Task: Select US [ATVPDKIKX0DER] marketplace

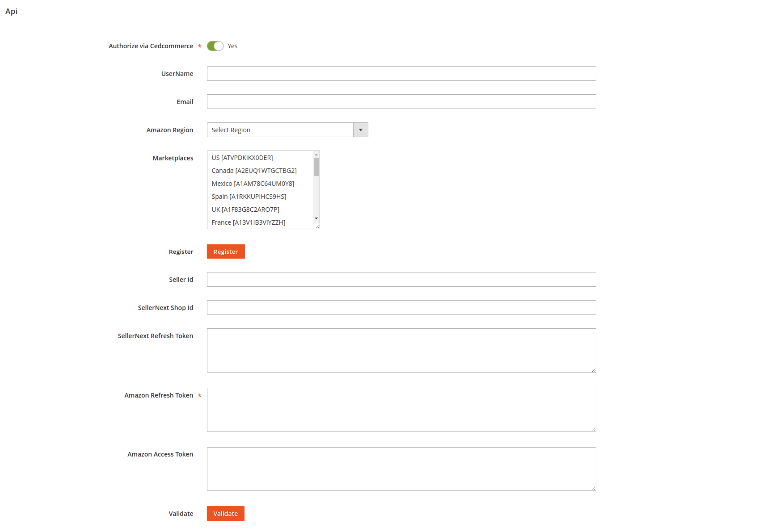Action: coord(260,158)
